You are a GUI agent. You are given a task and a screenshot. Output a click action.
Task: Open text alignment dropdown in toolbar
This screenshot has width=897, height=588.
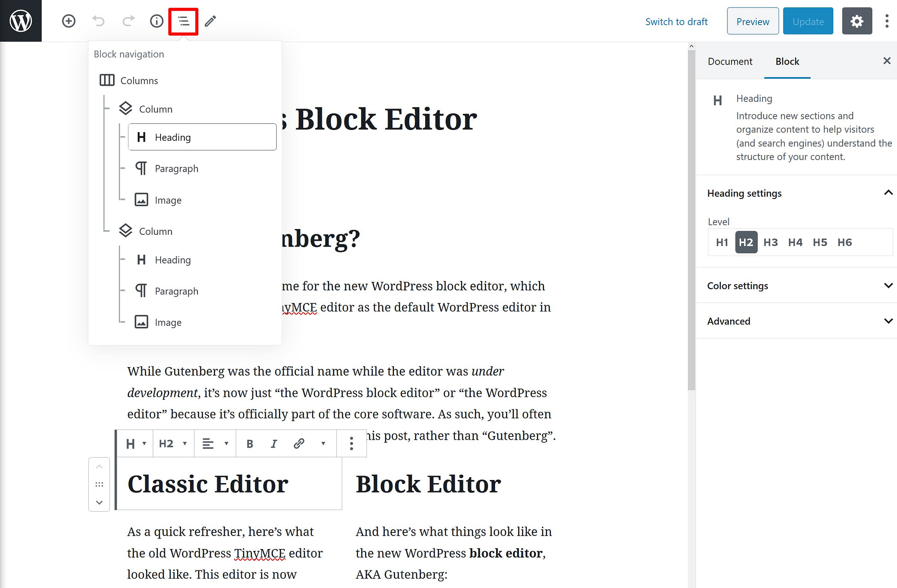point(215,444)
